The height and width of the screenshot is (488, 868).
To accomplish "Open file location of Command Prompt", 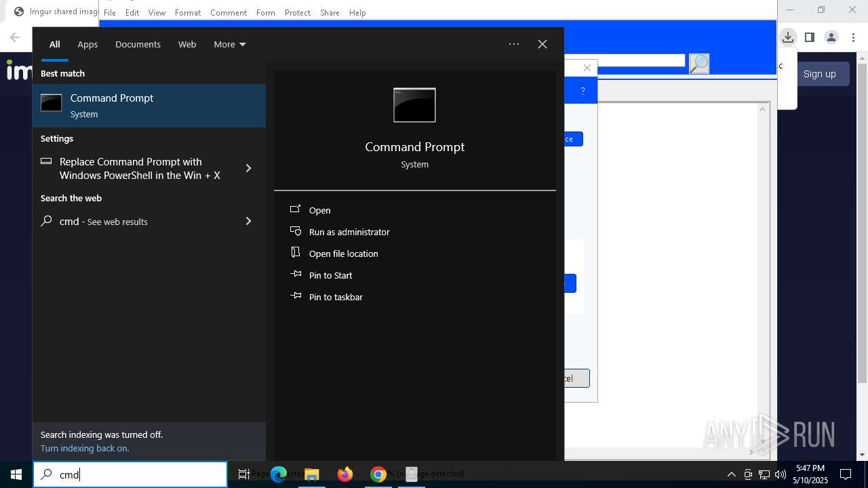I will tap(343, 253).
